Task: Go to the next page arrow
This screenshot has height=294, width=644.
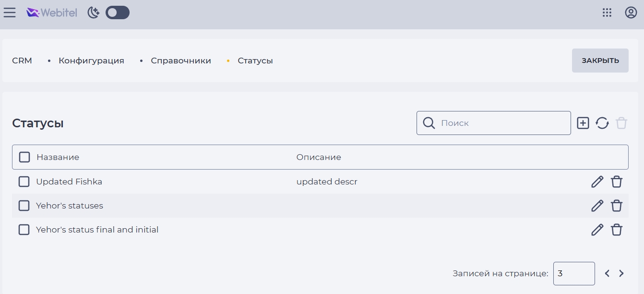Action: (621, 273)
